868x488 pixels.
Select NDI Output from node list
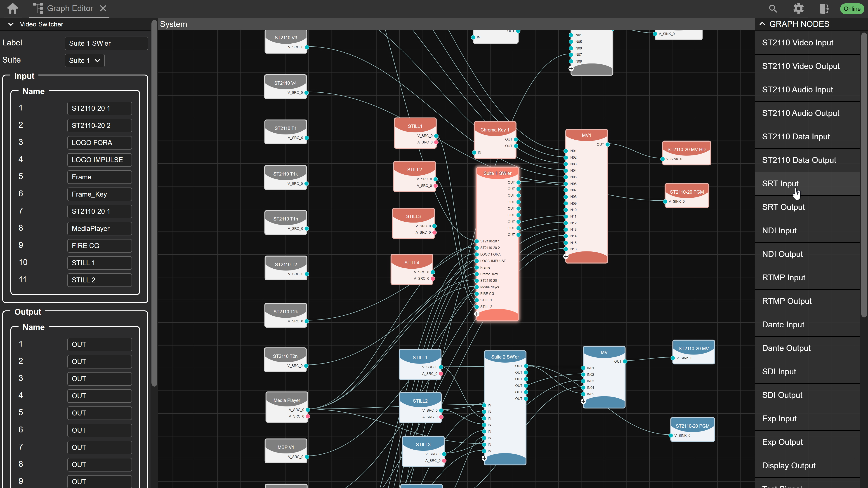click(x=782, y=254)
